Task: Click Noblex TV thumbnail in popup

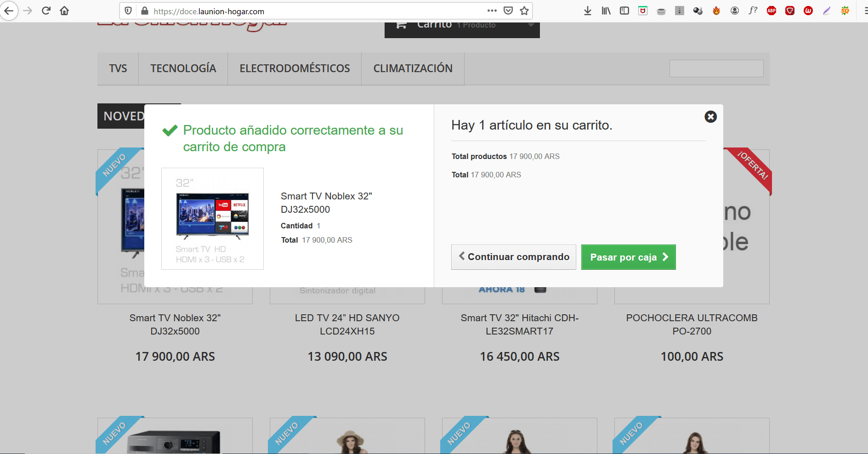Action: click(212, 219)
